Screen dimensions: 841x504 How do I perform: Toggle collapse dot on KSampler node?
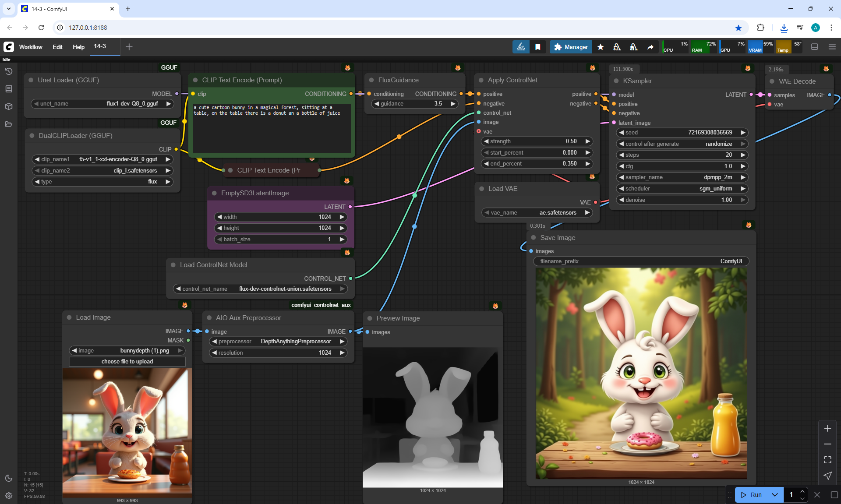pos(616,81)
